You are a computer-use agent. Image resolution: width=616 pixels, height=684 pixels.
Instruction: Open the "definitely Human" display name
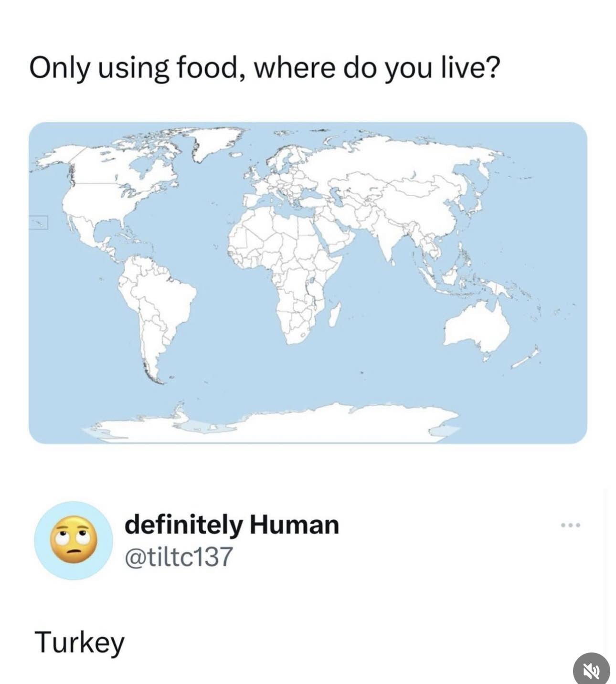[x=232, y=525]
